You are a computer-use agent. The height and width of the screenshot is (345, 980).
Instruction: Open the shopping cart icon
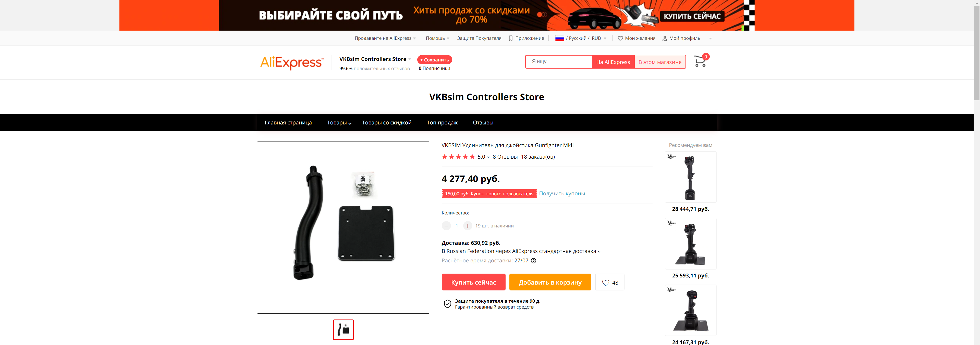[x=700, y=61]
